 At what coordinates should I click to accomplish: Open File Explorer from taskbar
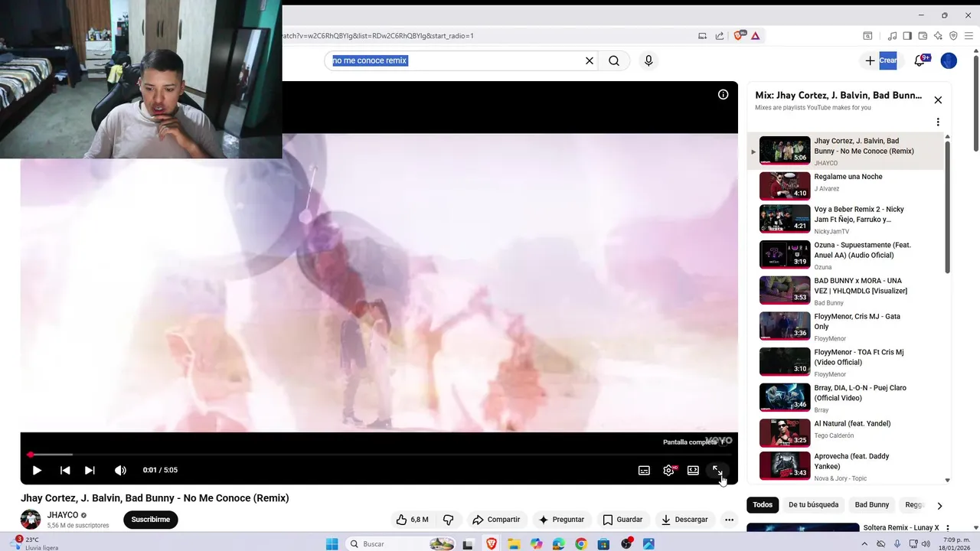pos(514,544)
